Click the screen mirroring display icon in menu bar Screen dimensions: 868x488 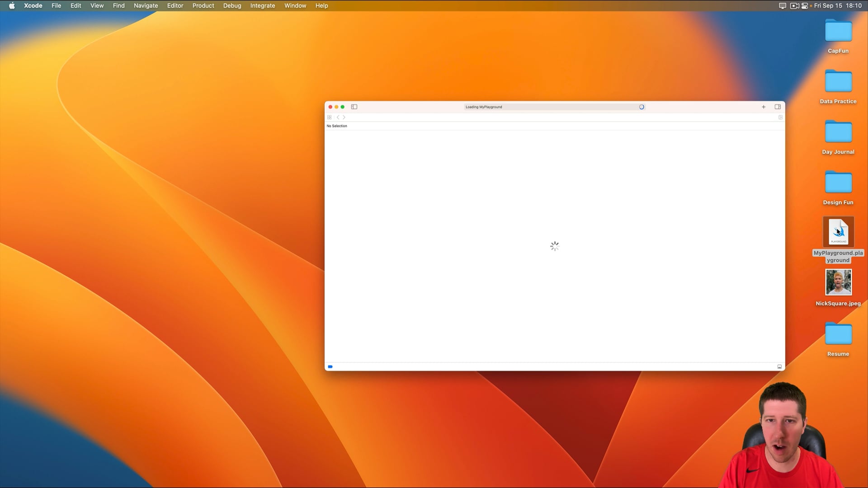[783, 6]
